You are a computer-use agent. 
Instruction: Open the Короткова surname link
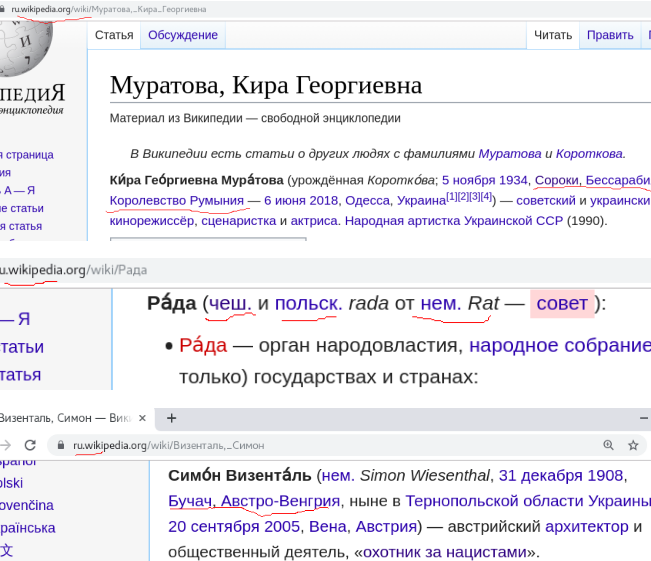(589, 154)
